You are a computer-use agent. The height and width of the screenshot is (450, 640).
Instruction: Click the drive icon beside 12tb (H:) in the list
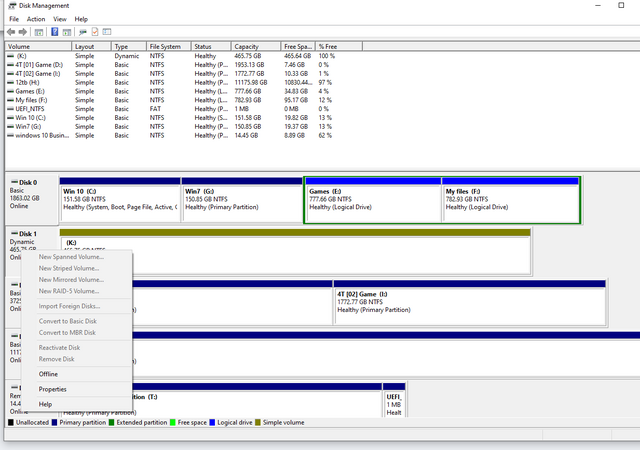11,82
